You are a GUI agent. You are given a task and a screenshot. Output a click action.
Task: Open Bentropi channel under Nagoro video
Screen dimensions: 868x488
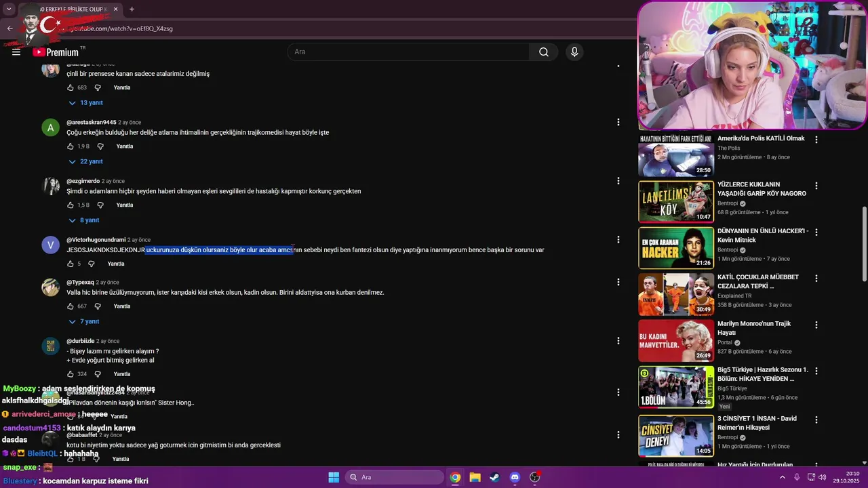click(728, 203)
